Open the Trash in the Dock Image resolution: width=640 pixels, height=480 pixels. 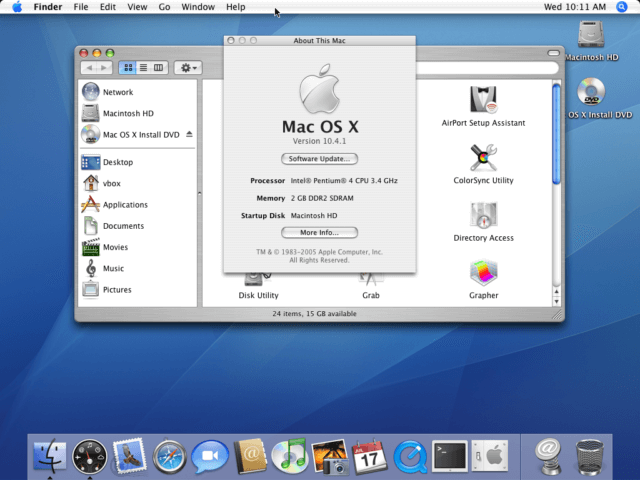point(589,457)
